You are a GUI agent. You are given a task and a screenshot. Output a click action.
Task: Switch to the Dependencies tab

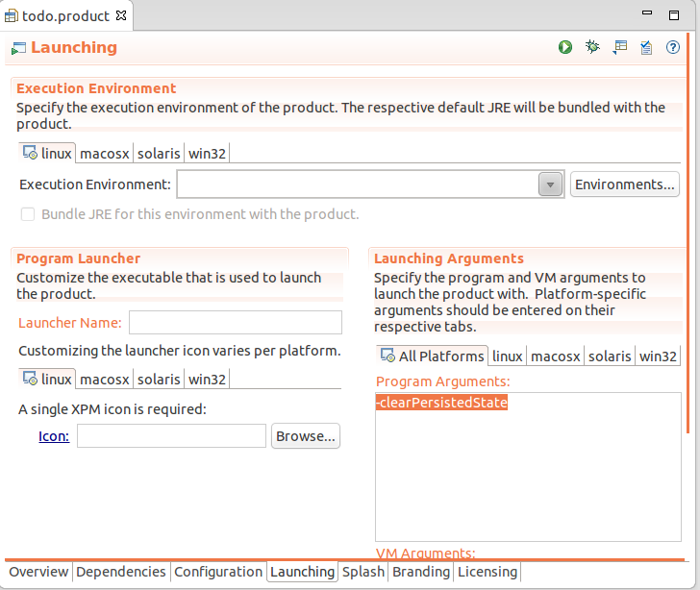[121, 572]
